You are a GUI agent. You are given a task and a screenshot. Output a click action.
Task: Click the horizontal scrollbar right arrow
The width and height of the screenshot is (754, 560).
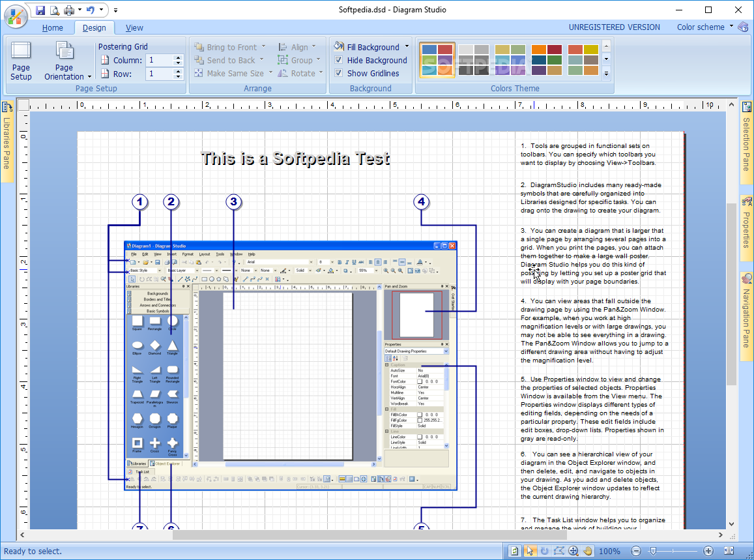pyautogui.click(x=720, y=535)
